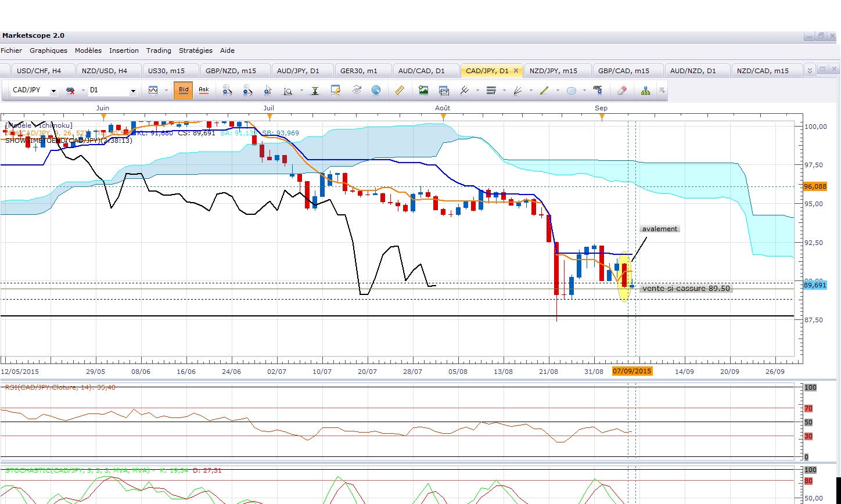Show the hidden tabs overflow chevron

click(x=810, y=71)
